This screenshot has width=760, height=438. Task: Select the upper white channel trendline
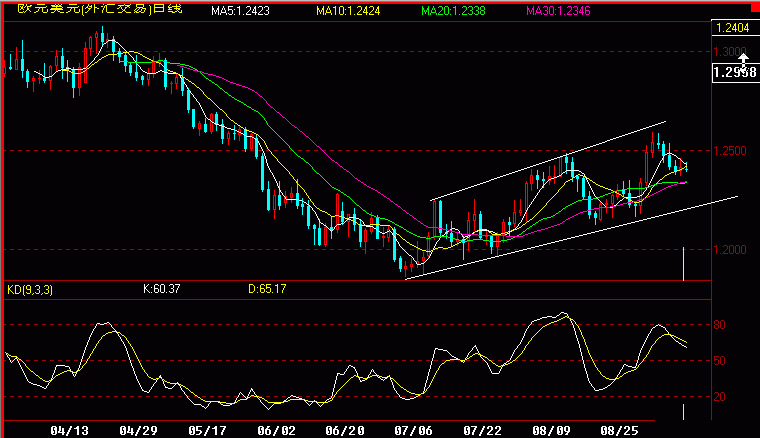548,161
